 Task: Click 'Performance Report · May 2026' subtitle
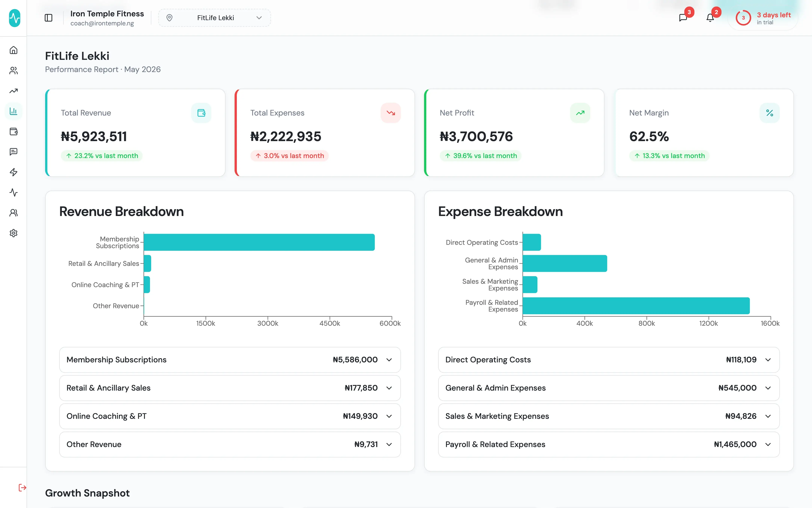(103, 69)
